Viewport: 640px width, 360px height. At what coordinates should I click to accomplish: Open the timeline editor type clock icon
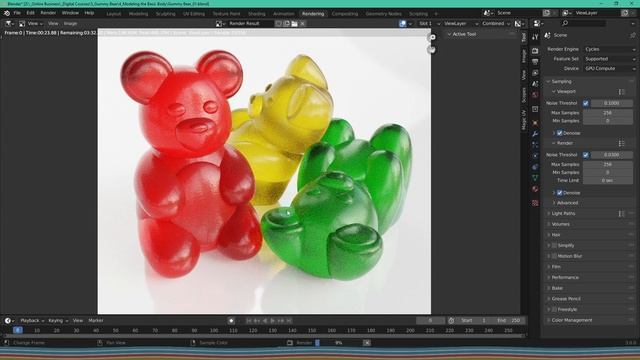[x=9, y=321]
